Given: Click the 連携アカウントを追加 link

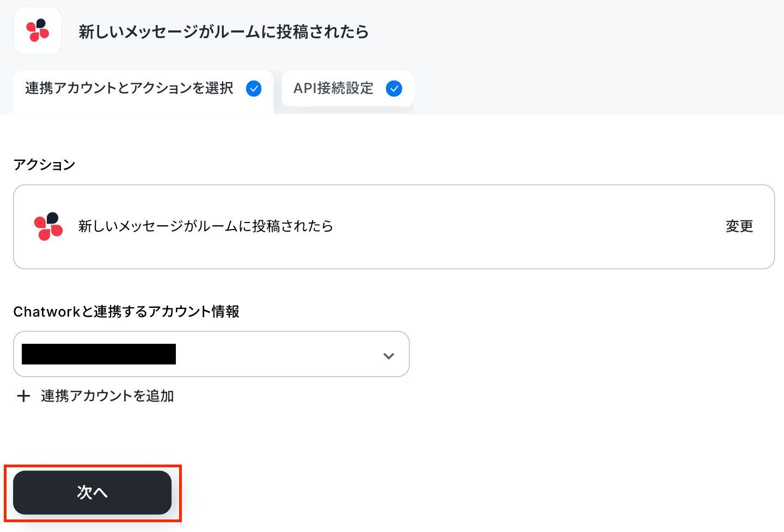Looking at the screenshot, I should point(107,396).
